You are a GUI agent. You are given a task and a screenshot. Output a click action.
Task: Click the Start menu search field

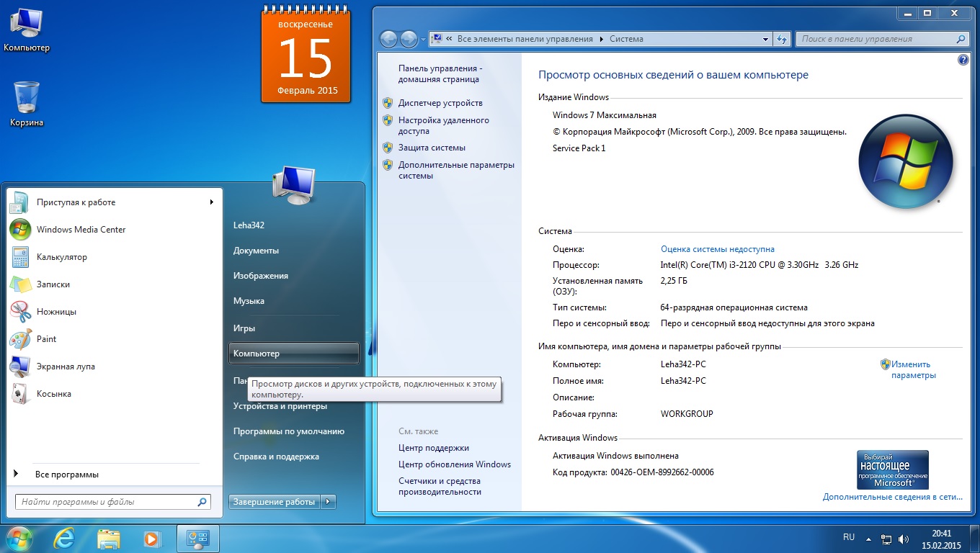(x=107, y=502)
